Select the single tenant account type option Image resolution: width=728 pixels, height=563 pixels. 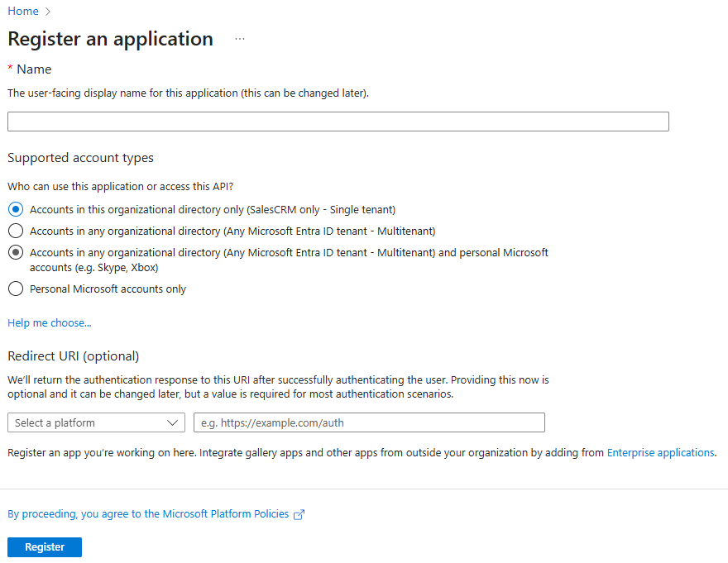tap(15, 209)
